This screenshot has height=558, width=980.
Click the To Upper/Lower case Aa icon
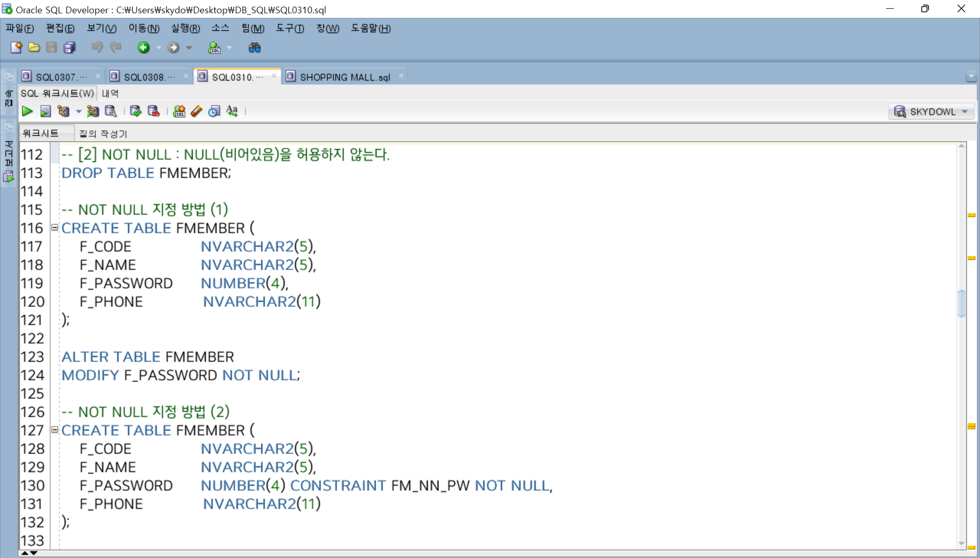tap(232, 111)
